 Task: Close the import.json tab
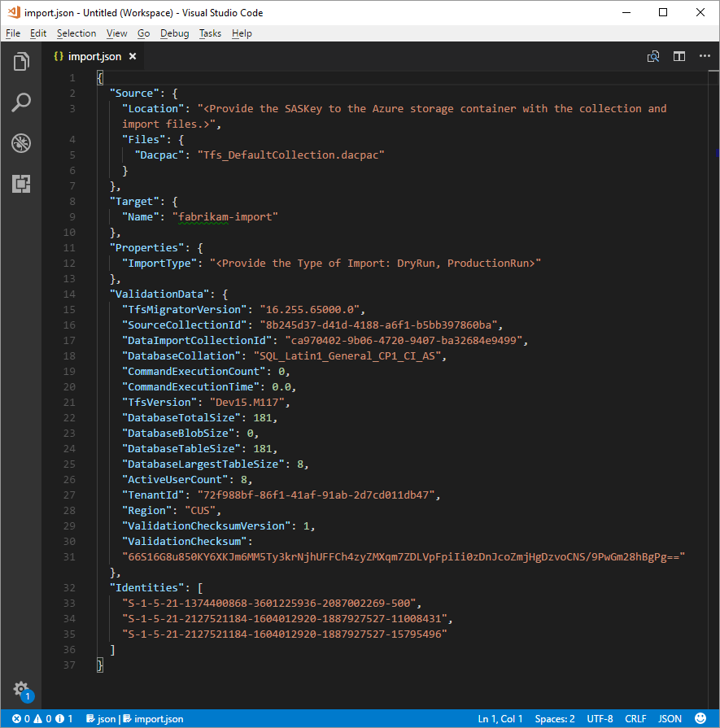[x=133, y=58]
